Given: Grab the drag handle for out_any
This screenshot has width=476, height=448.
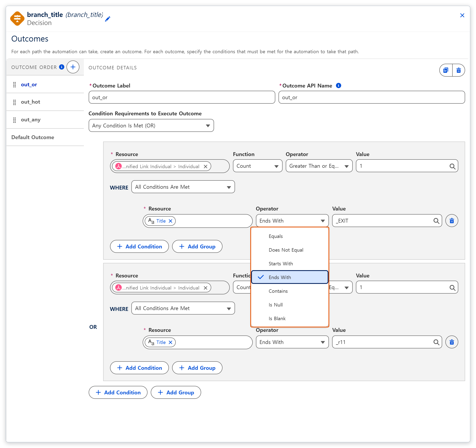Looking at the screenshot, I should [15, 120].
